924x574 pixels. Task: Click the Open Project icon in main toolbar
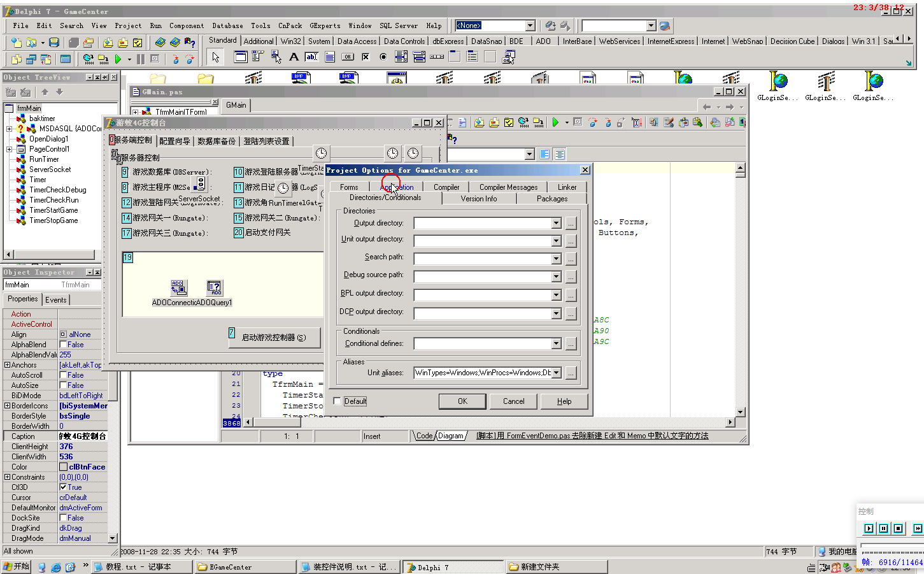[x=89, y=43]
